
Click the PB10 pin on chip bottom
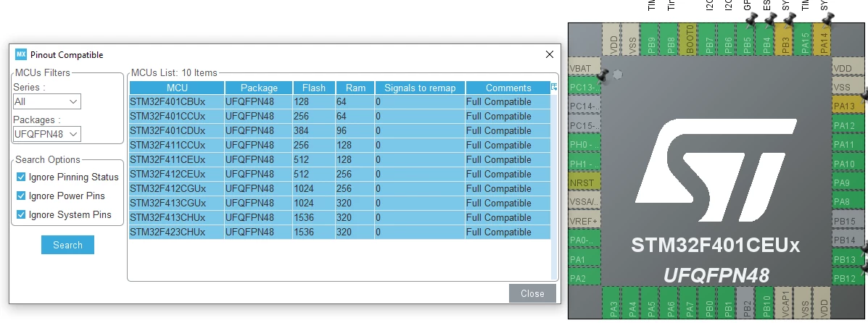(766, 303)
